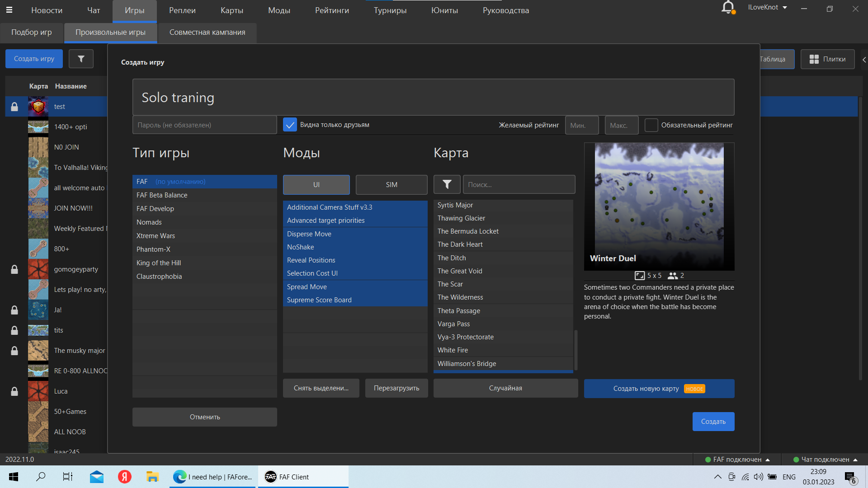Viewport: 868px width, 488px height.
Task: Open the ILoveKnot user dropdown
Action: [x=768, y=7]
